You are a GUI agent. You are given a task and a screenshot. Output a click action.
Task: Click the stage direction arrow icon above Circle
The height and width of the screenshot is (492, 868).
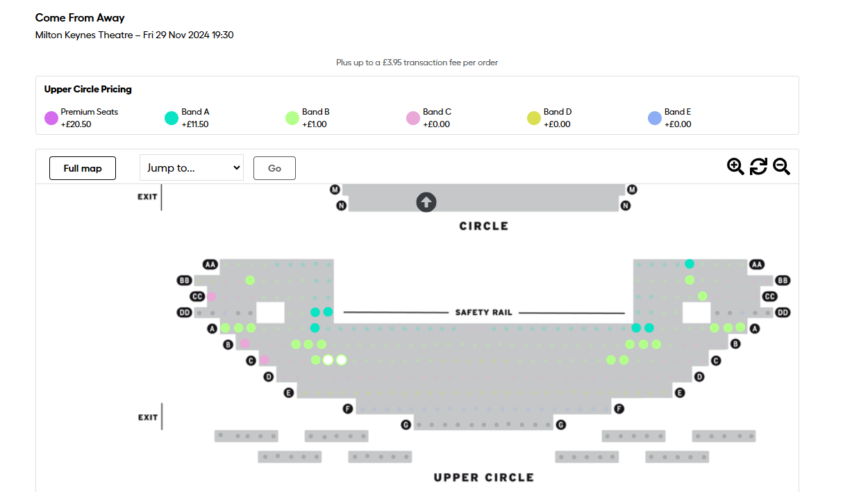[x=426, y=202]
